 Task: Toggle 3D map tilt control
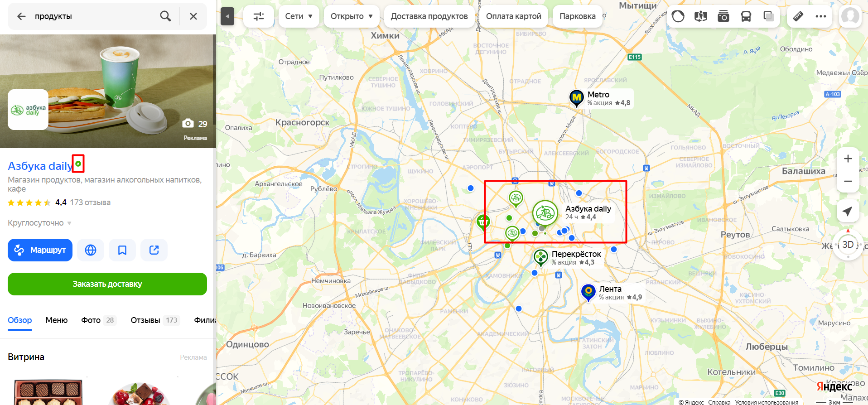click(848, 245)
